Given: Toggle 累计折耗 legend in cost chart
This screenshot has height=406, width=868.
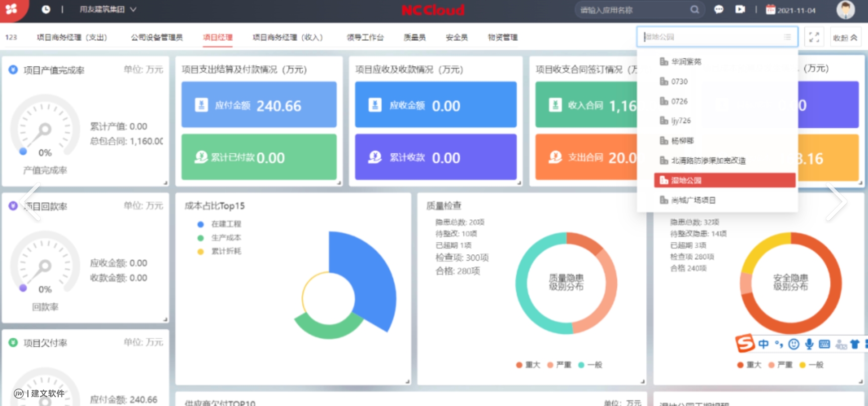Looking at the screenshot, I should coord(219,251).
